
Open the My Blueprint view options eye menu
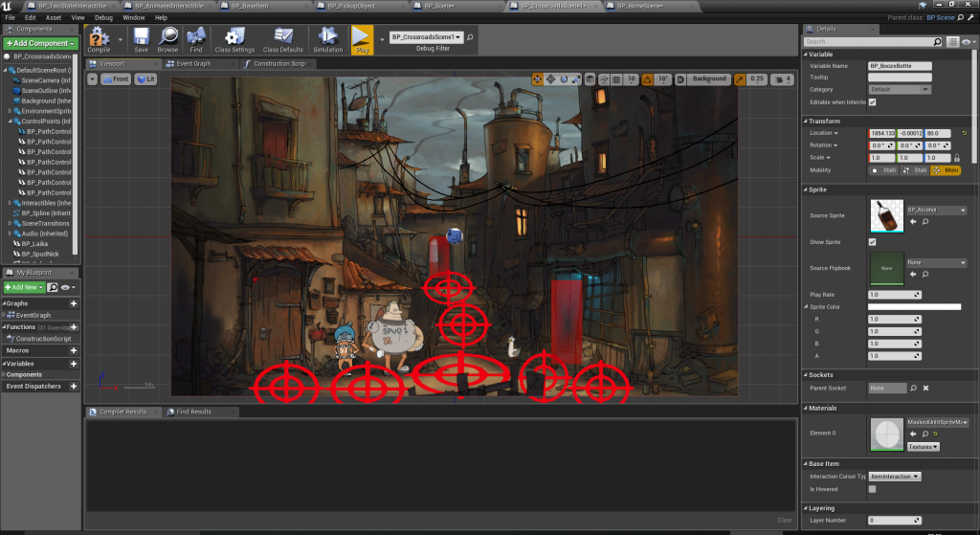pos(68,287)
